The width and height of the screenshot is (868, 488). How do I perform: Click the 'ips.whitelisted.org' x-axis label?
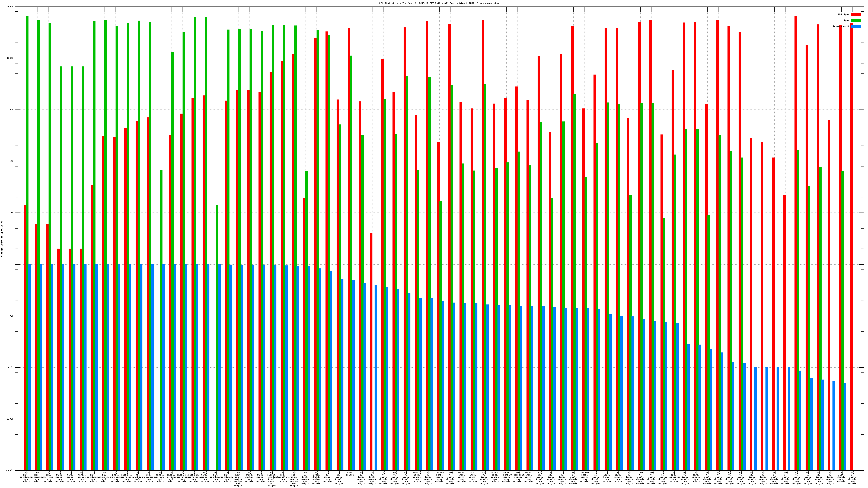(x=674, y=477)
